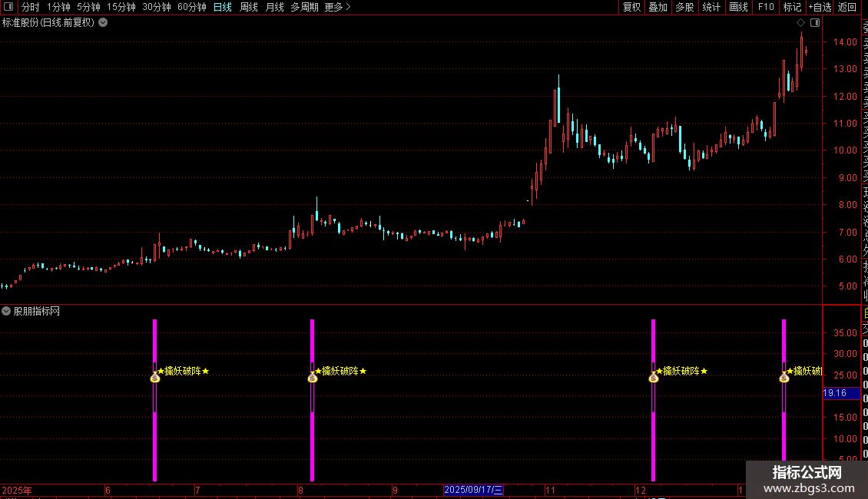Click money bag signal icon near August
The image size is (868, 499).
312,378
